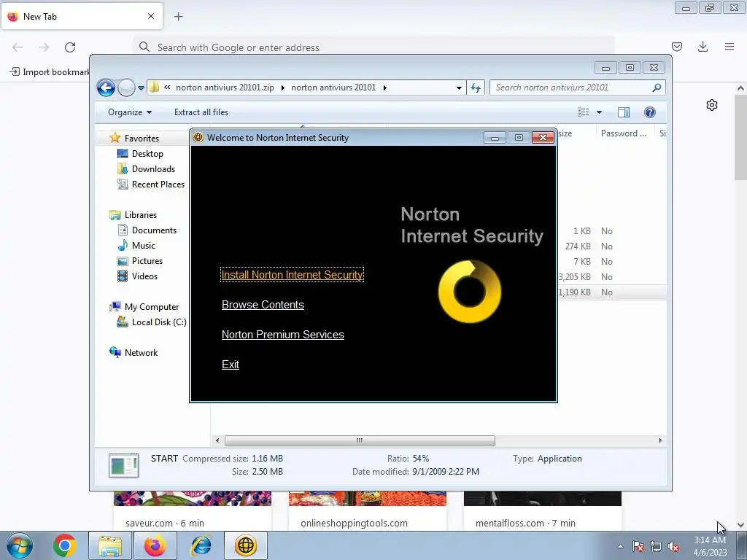
Task: Click the horizontal scrollbar thumb in file list
Action: [x=360, y=441]
